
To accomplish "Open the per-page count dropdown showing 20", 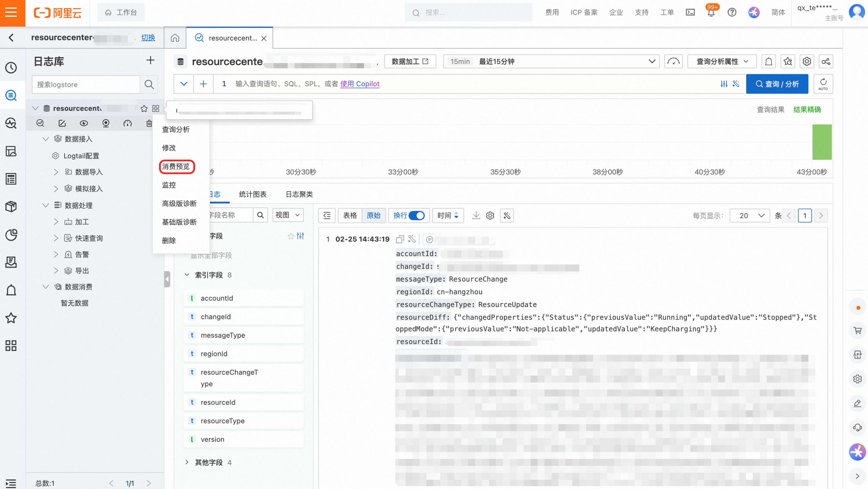I will 749,215.
